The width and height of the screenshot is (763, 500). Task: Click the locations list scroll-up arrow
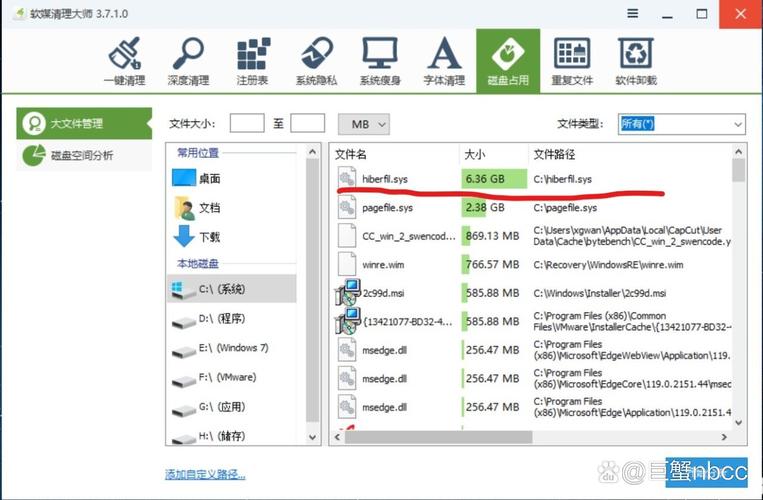point(312,152)
